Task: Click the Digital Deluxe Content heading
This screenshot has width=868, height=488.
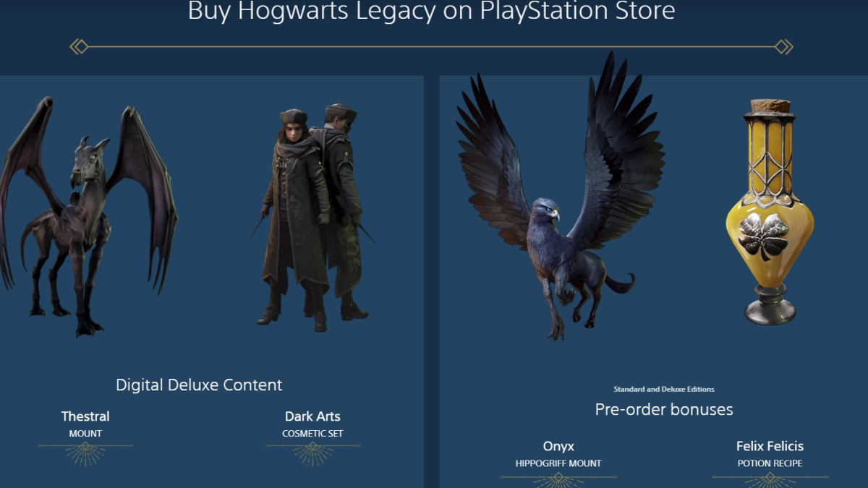Action: [x=199, y=385]
